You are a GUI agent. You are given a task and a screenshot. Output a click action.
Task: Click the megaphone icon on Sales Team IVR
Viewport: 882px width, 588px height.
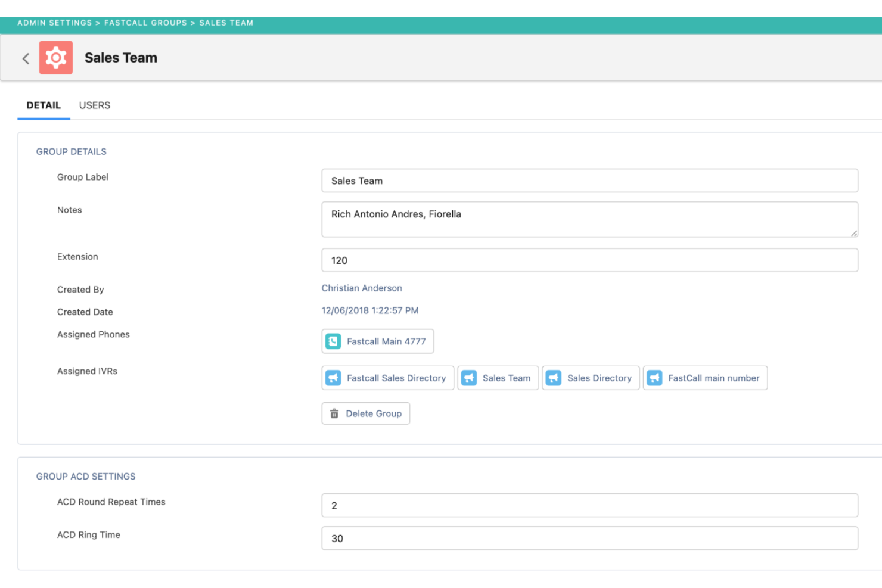click(x=469, y=378)
